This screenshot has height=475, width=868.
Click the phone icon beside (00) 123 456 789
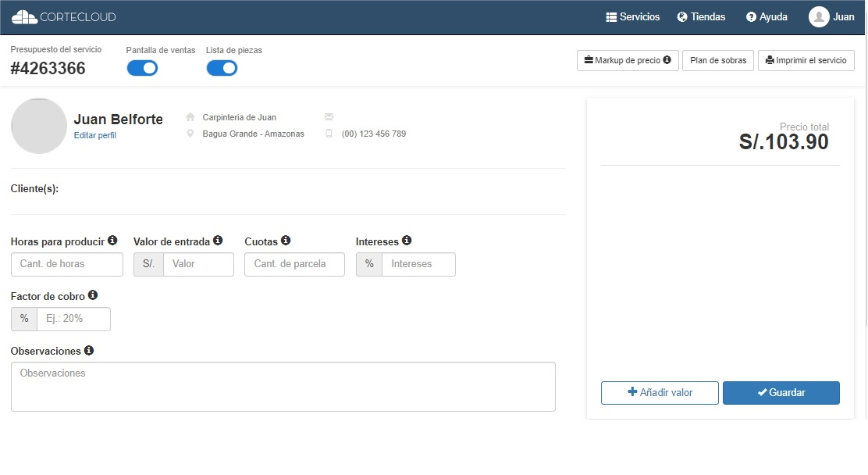pyautogui.click(x=329, y=134)
